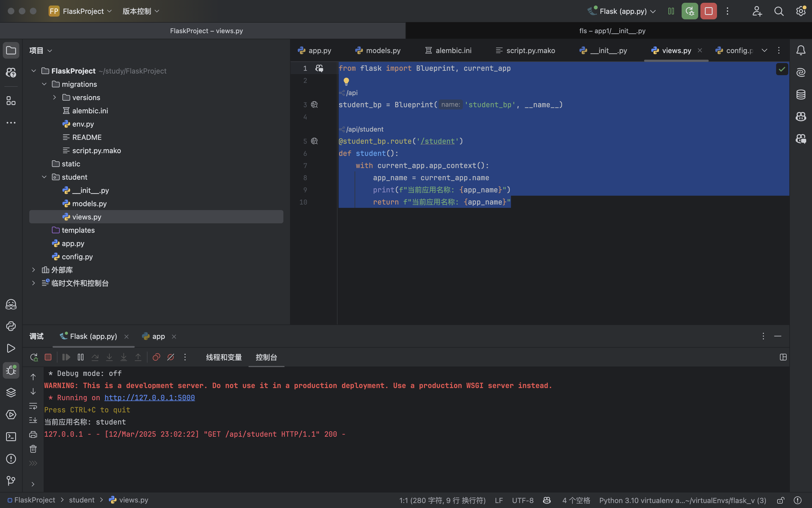Switch to the 线程和变量 debugger tab
Screen dimensions: 812x508
[x=224, y=357]
